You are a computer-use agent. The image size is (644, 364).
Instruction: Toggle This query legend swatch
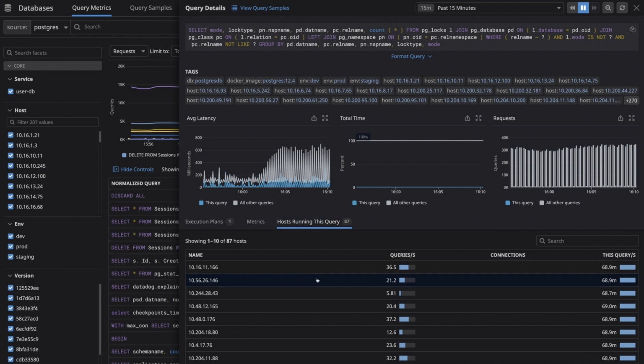pos(201,203)
